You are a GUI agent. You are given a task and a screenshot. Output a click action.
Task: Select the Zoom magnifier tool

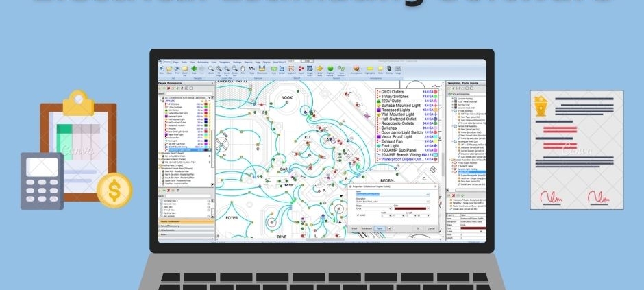tap(211, 69)
